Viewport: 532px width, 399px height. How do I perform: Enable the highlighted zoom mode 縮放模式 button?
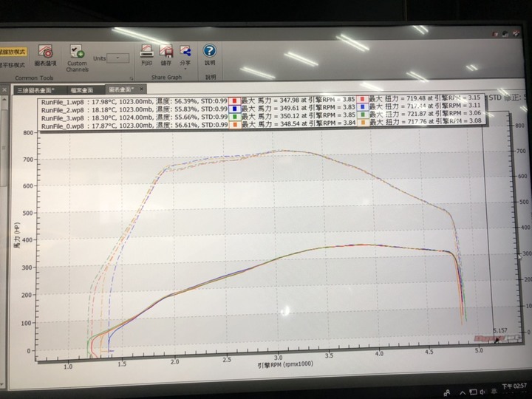tap(13, 52)
